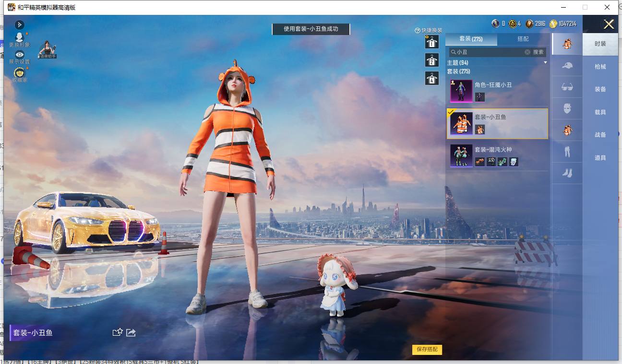Screen dimensions: 622x364
Task: Open the 装备 equipment tab
Action: point(600,89)
